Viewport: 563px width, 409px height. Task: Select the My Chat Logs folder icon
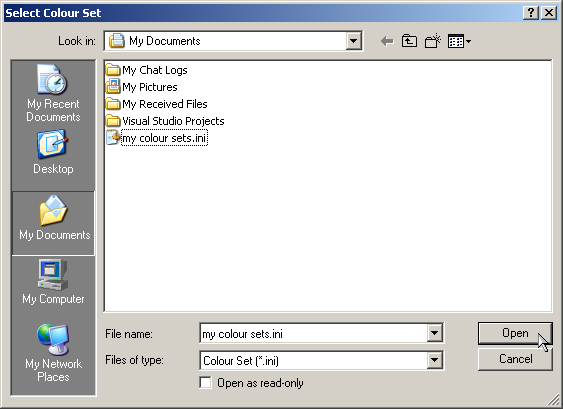click(x=113, y=70)
